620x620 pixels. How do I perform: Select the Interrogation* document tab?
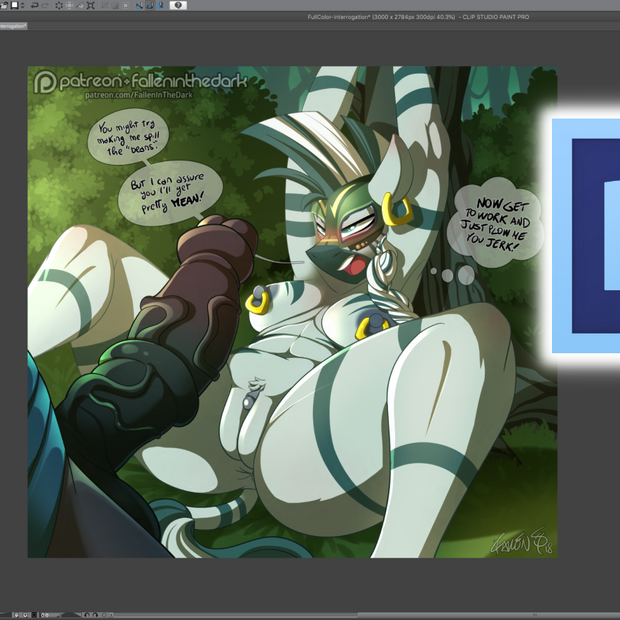coord(13,26)
